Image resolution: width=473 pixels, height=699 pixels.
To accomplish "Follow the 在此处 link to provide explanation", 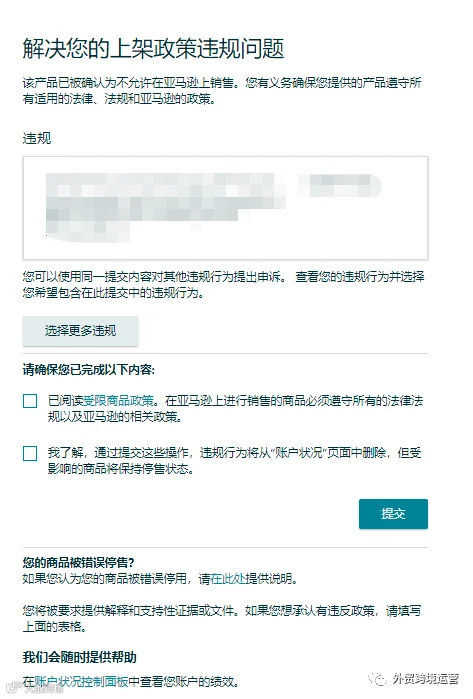I will [x=227, y=579].
